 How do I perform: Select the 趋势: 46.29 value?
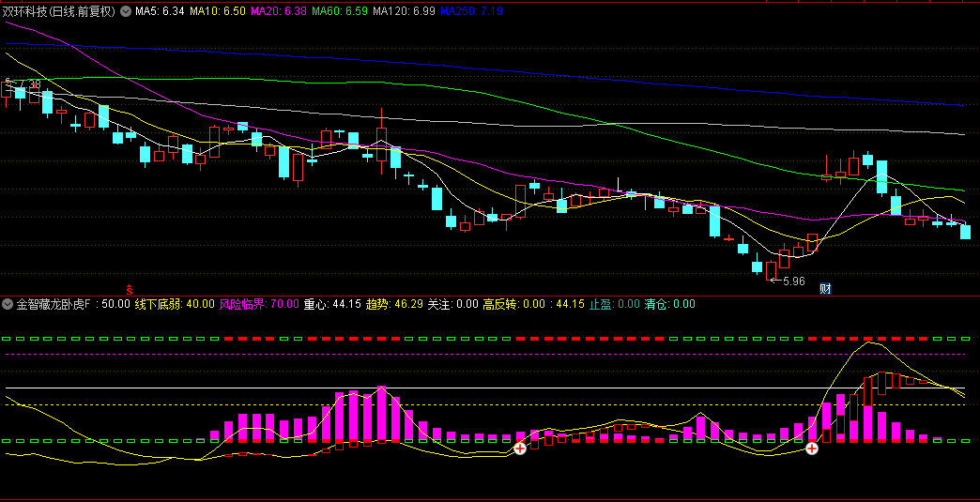pos(394,305)
